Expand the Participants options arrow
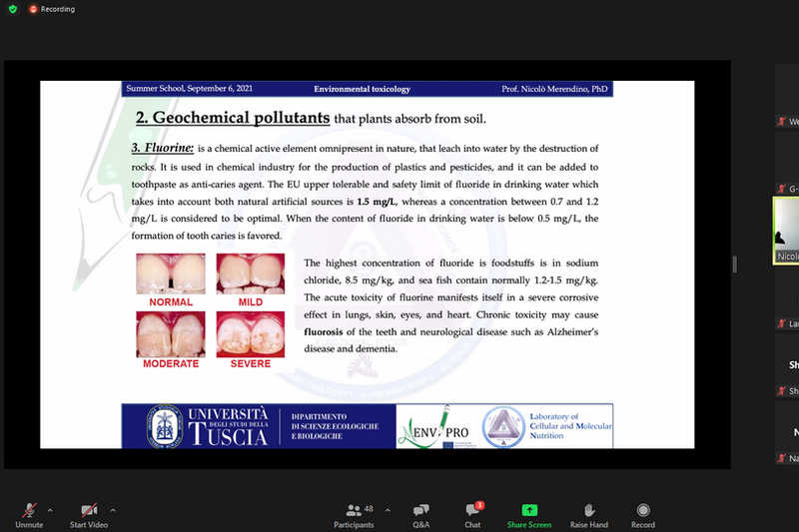 tap(388, 510)
